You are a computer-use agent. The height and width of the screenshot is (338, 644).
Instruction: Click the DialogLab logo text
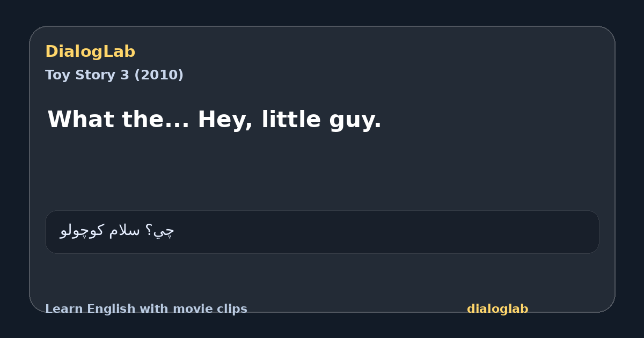click(x=90, y=52)
